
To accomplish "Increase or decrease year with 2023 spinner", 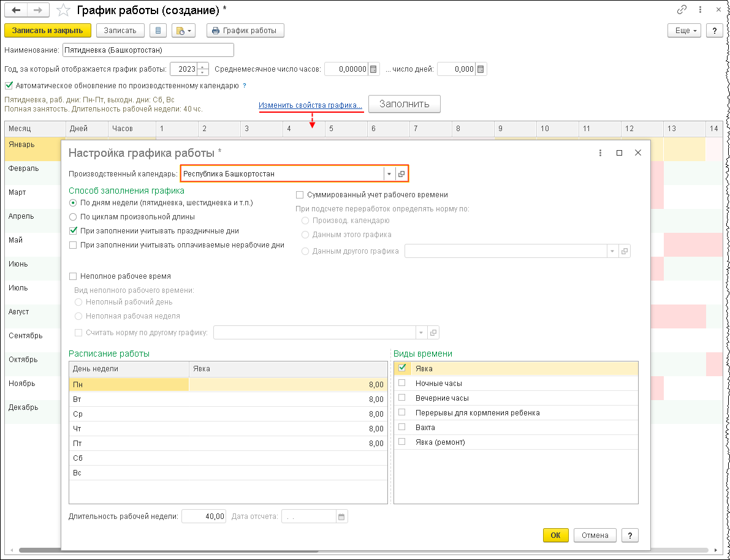I will 202,69.
